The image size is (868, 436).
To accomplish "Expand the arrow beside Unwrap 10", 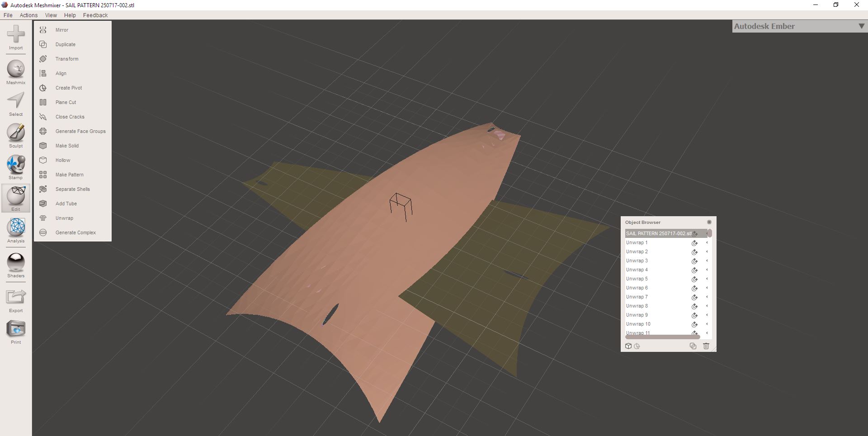I will (x=706, y=324).
